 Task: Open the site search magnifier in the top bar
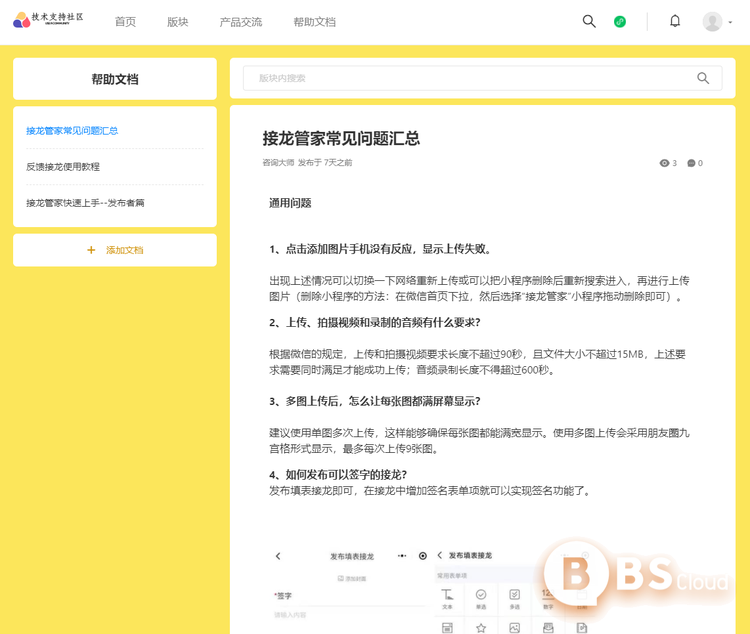click(589, 21)
